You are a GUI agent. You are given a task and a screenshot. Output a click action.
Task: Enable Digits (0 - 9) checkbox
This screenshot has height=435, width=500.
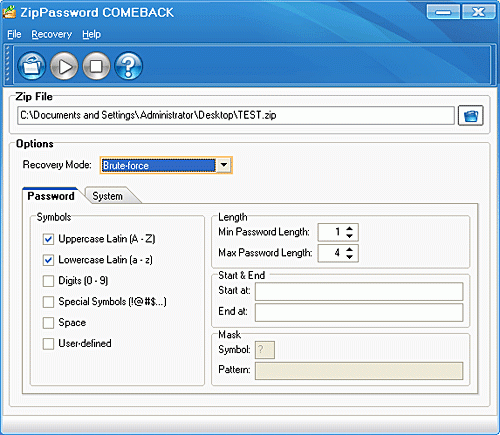(48, 281)
